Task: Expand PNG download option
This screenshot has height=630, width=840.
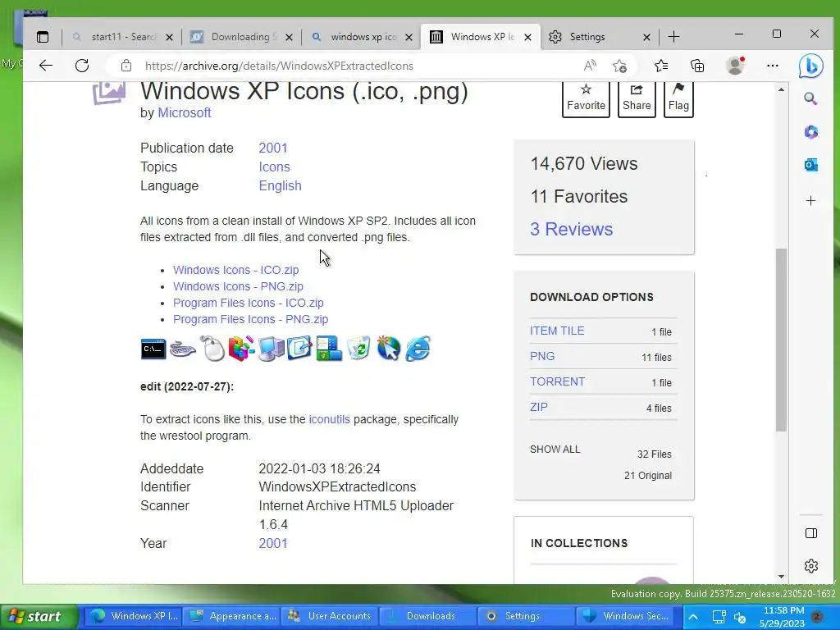Action: coord(542,356)
